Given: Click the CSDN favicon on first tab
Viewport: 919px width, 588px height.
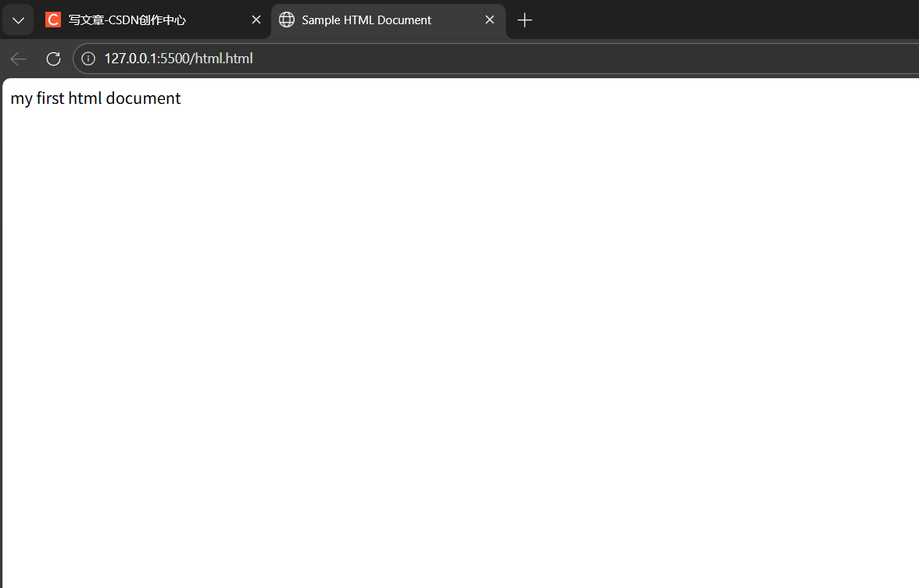Looking at the screenshot, I should (x=53, y=20).
